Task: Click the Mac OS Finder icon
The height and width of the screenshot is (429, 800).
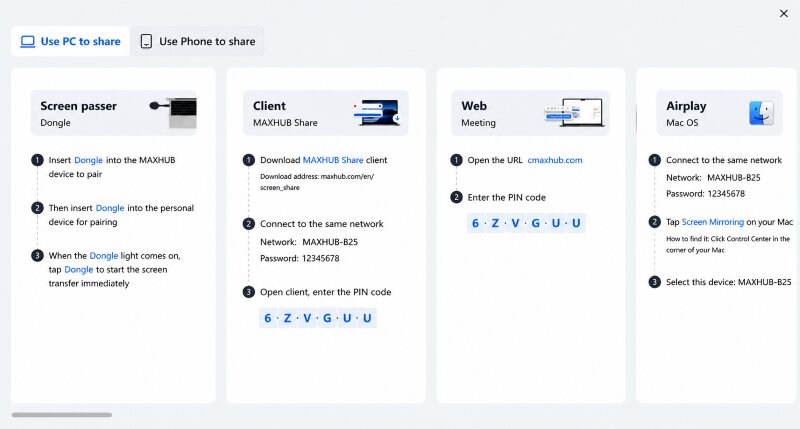Action: (761, 113)
